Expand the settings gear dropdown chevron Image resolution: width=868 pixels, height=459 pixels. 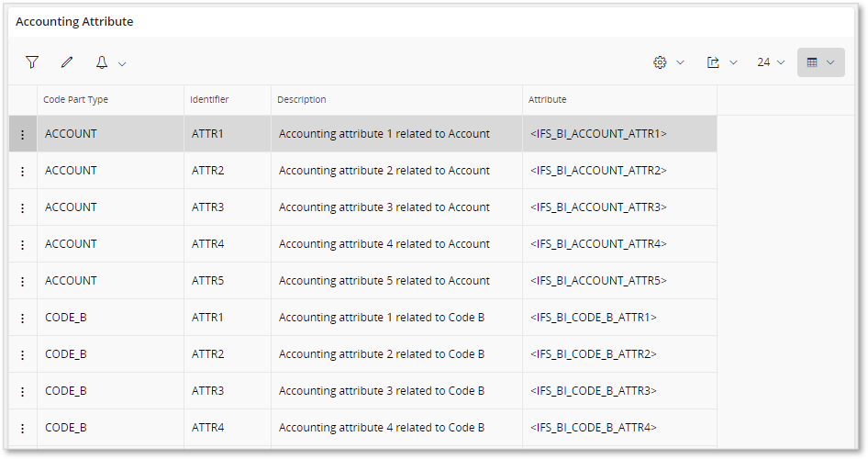(x=680, y=62)
